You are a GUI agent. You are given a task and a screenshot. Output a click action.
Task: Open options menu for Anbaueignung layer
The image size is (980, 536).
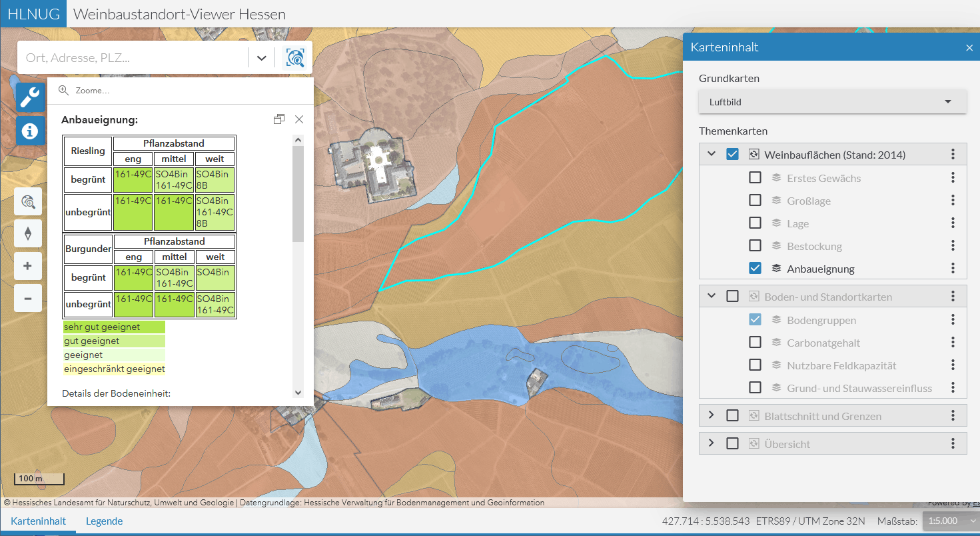[953, 269]
